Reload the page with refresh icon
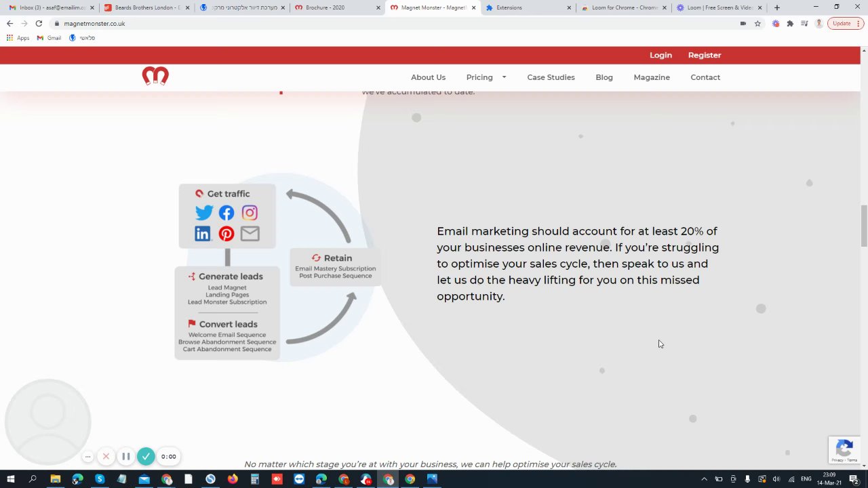This screenshot has width=868, height=488. tap(39, 23)
